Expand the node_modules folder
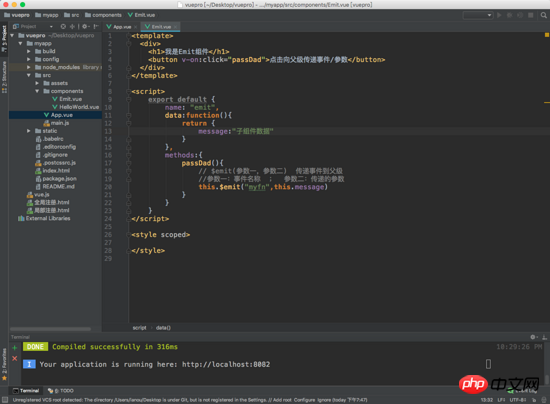The height and width of the screenshot is (404, 550). [29, 67]
